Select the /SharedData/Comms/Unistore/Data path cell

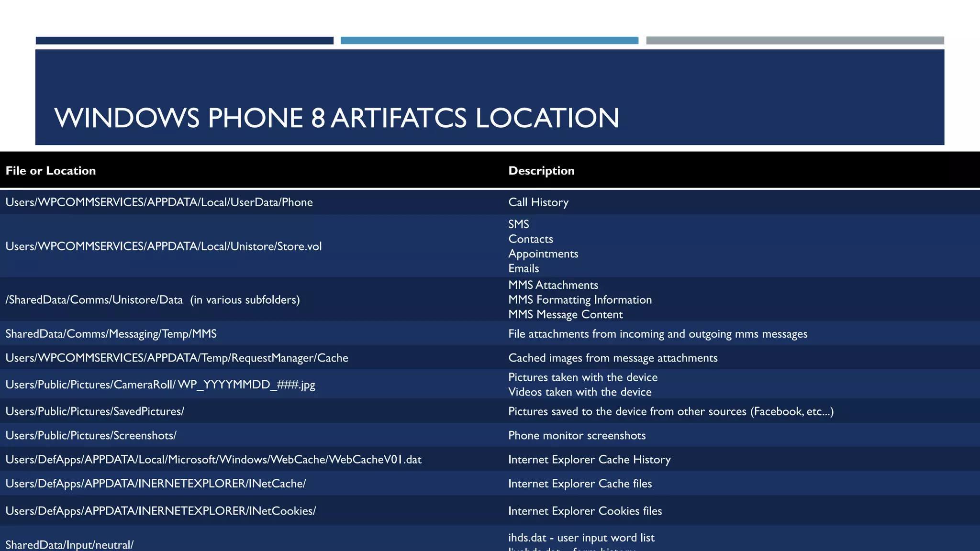click(x=153, y=300)
